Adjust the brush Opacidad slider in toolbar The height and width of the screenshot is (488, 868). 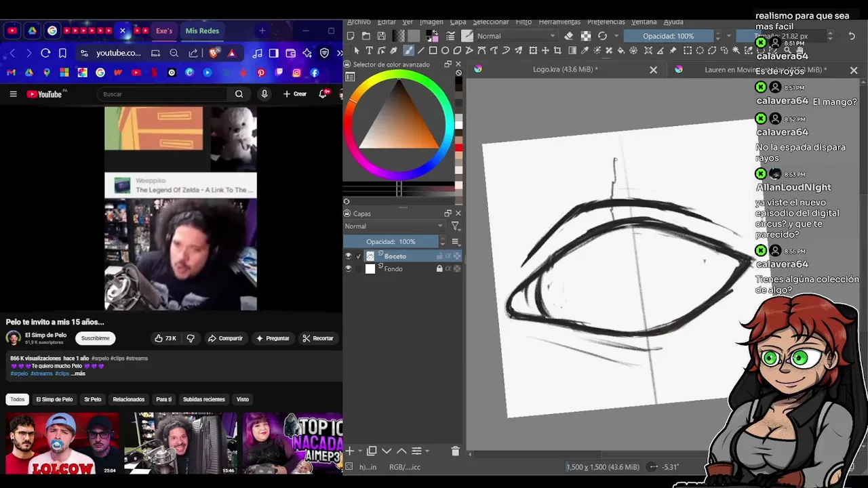click(x=668, y=36)
